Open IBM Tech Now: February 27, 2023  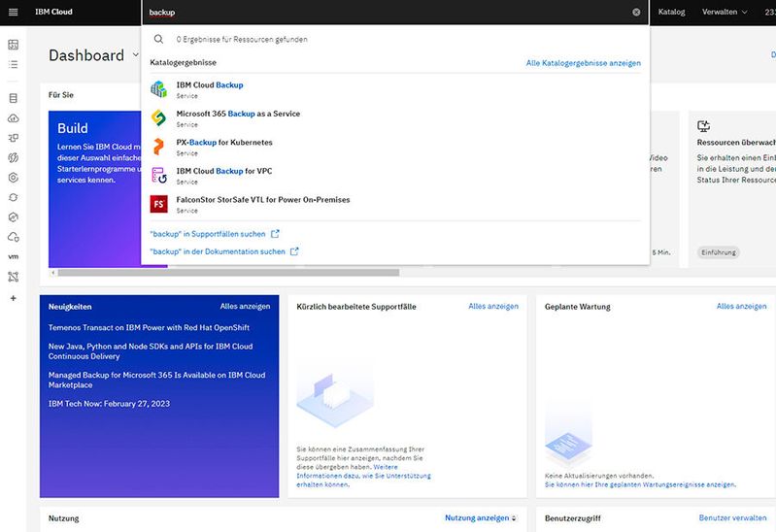click(x=109, y=404)
